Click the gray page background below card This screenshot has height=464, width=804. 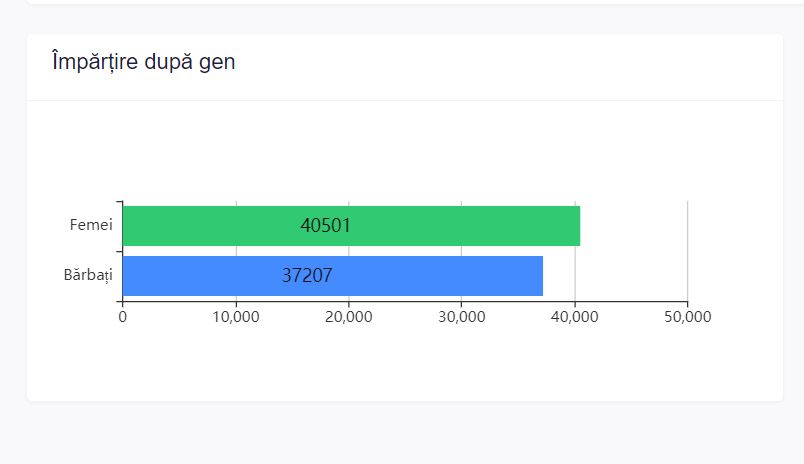click(400, 435)
